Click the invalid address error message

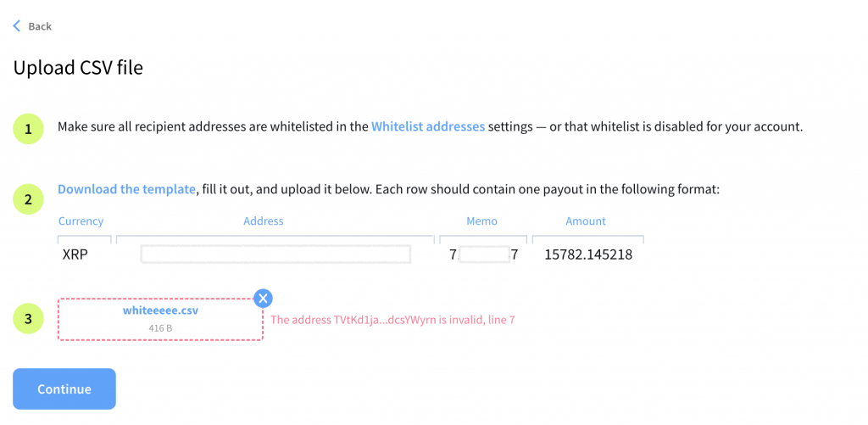tap(392, 320)
